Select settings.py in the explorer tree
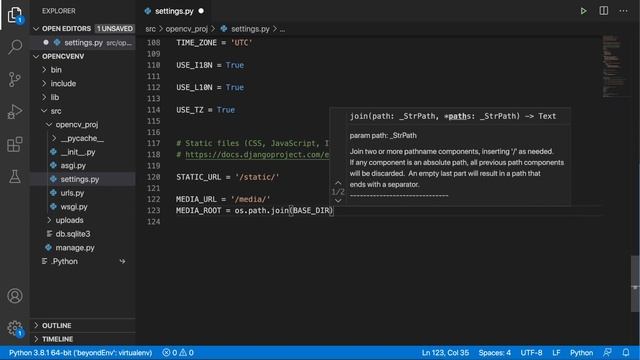 (x=82, y=179)
